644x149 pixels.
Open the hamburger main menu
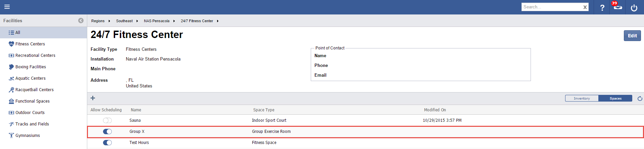7,7
